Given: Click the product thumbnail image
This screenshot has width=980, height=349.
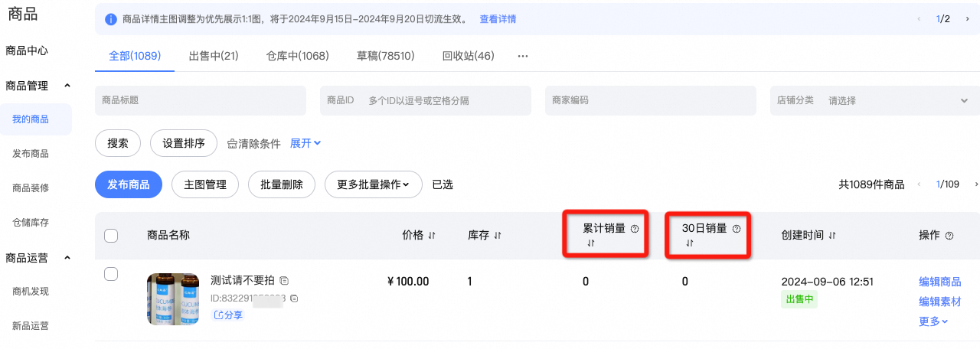Looking at the screenshot, I should click(x=173, y=299).
